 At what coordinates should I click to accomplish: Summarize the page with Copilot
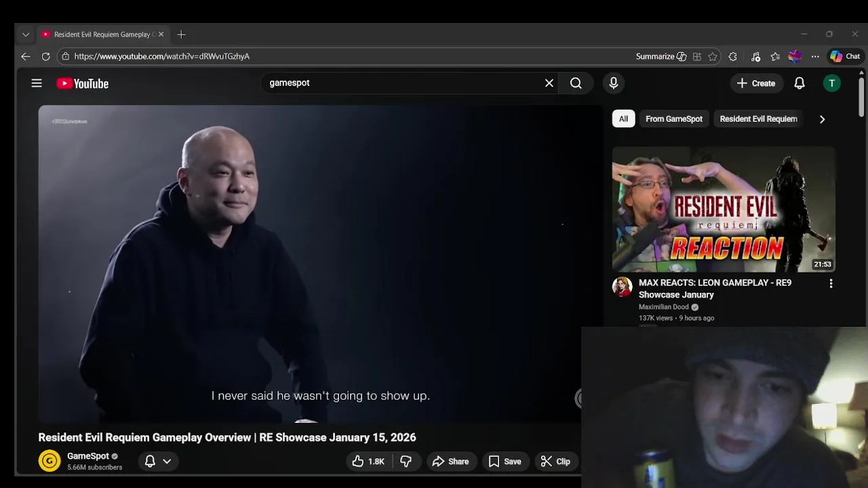coord(661,56)
